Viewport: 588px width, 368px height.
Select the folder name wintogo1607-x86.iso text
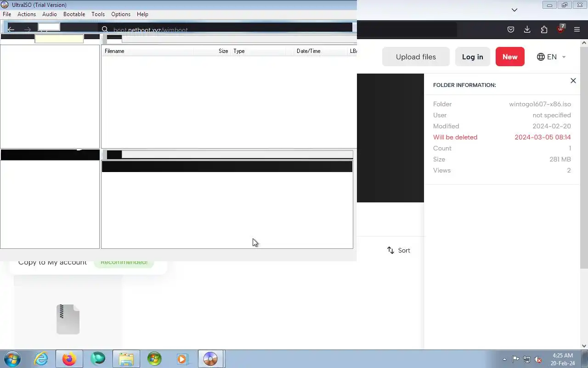[540, 104]
